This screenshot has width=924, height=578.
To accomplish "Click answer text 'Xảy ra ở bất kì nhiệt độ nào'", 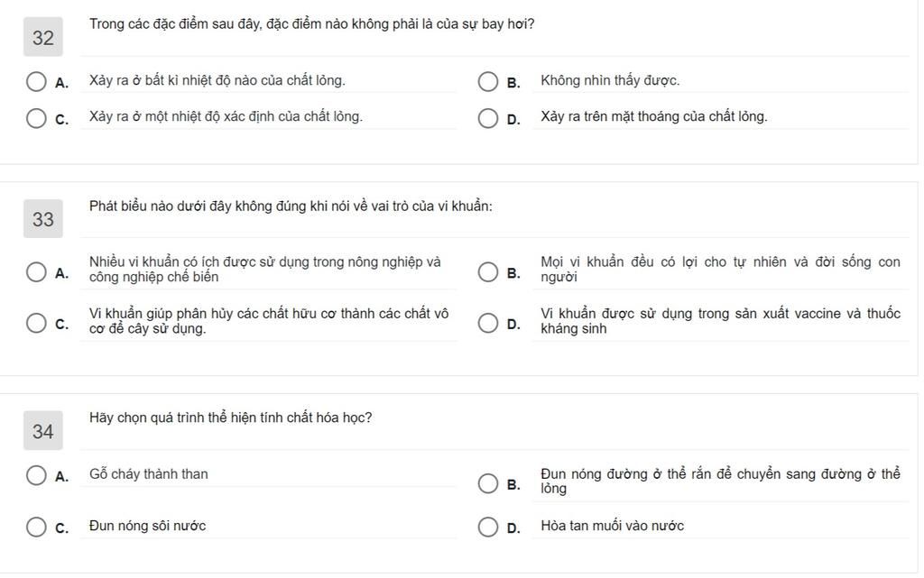I will [x=217, y=80].
